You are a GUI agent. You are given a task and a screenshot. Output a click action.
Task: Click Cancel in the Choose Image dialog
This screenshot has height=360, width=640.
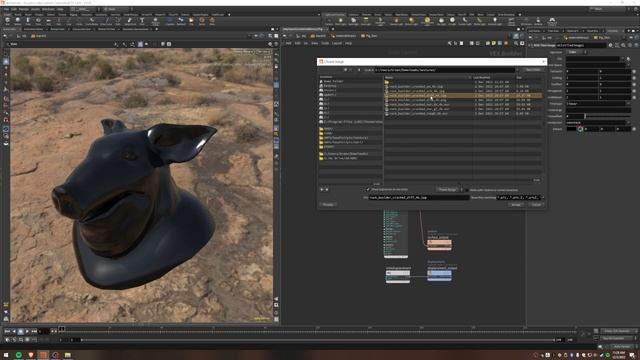click(x=536, y=204)
